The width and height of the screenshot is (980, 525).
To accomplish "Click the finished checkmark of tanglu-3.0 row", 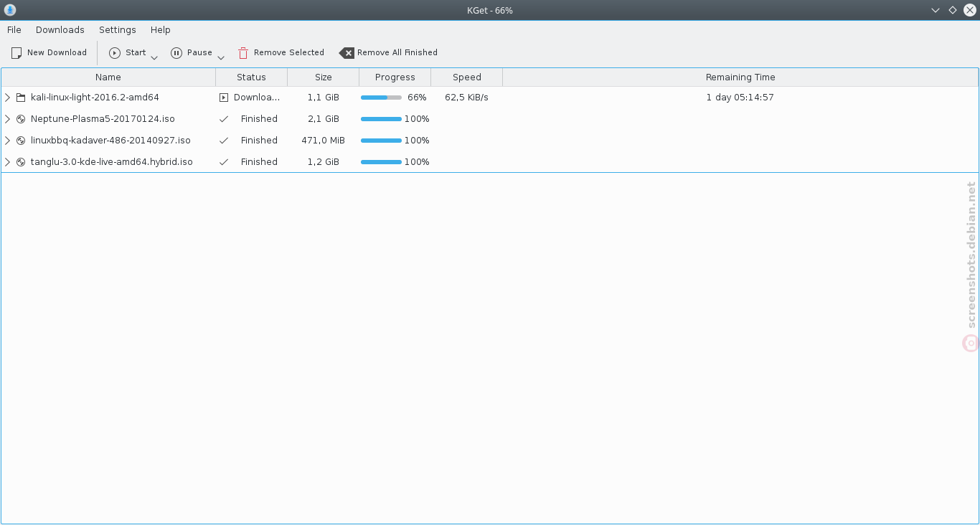I will [x=224, y=162].
